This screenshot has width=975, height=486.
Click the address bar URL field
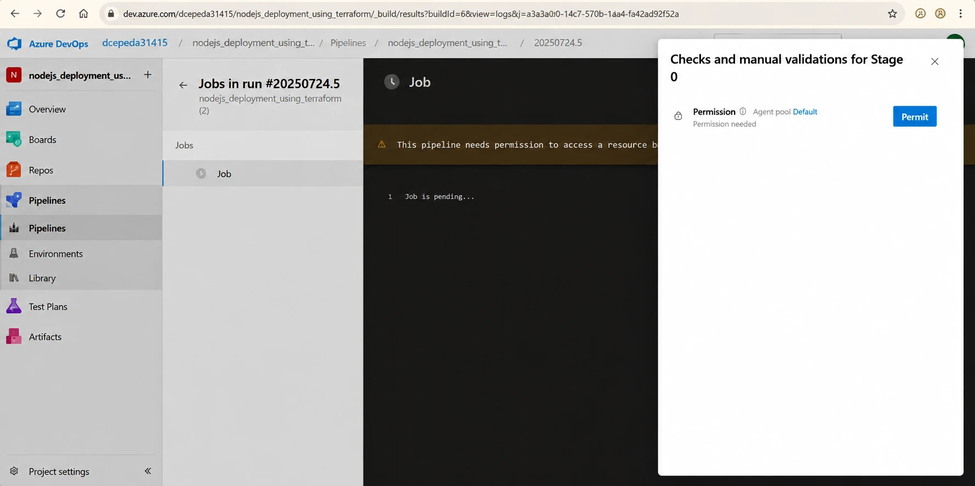(x=501, y=13)
